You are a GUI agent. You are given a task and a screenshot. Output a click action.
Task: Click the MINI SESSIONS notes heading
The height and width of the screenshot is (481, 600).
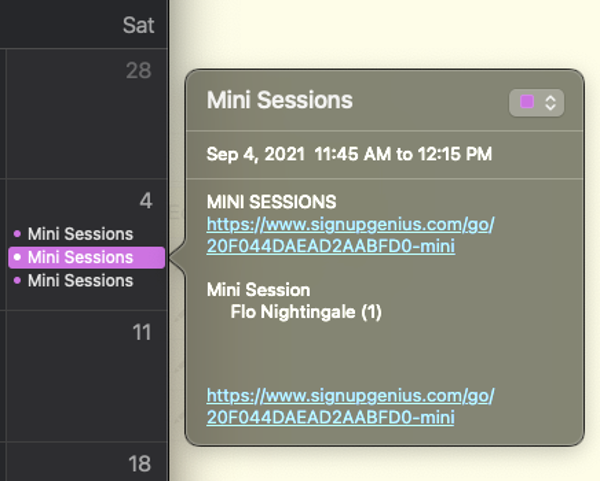(x=271, y=202)
